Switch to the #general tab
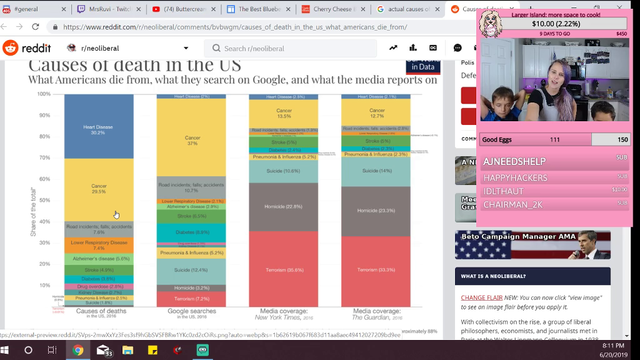The width and height of the screenshot is (640, 360). point(33,9)
